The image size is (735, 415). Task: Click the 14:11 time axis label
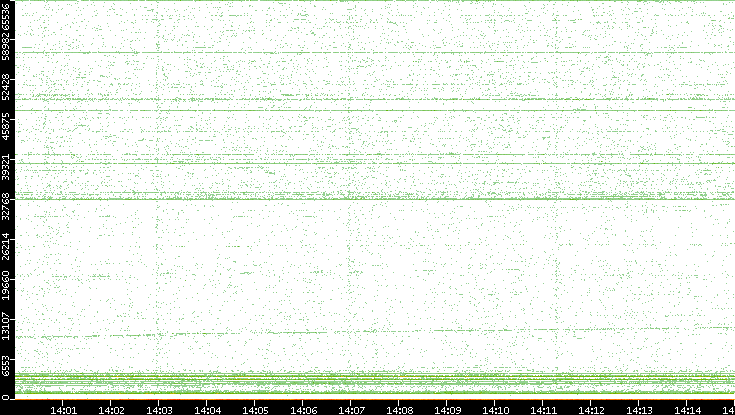[x=543, y=410]
